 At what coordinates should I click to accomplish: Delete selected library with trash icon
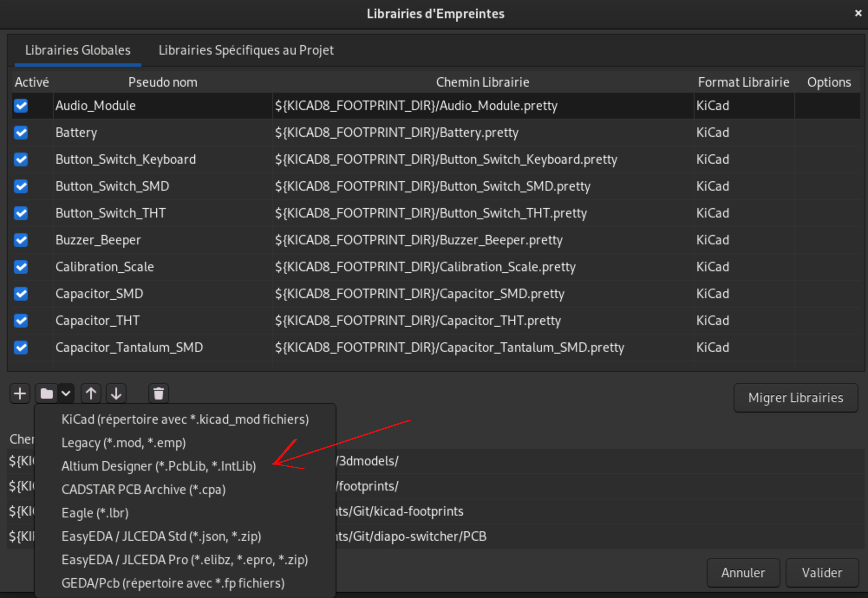pyautogui.click(x=159, y=393)
